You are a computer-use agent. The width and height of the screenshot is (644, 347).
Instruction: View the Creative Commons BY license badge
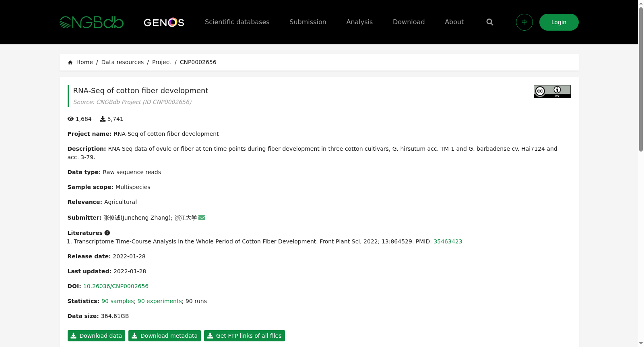[552, 91]
